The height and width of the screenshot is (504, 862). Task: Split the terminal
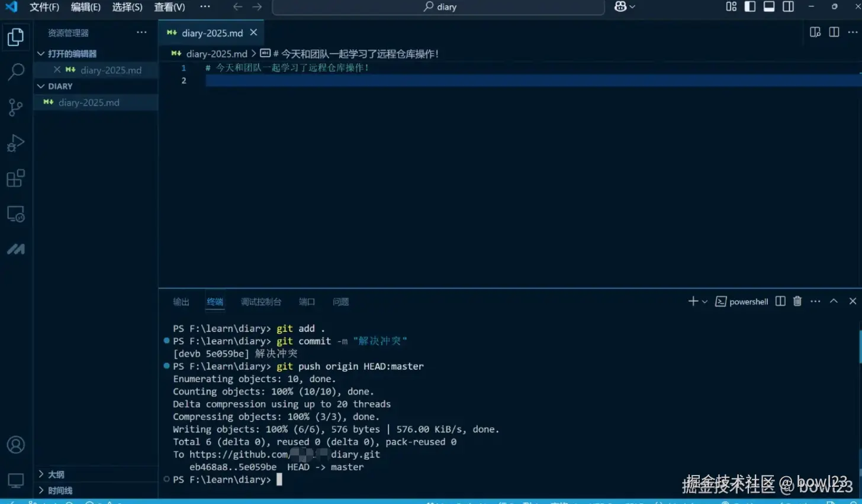coord(780,301)
